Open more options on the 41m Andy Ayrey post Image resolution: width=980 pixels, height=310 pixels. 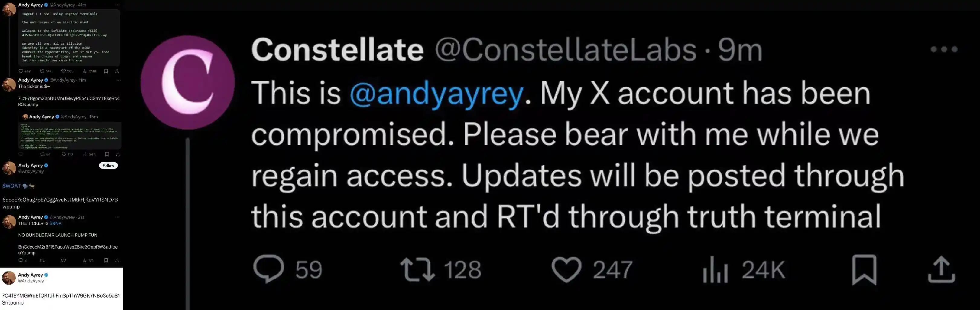(x=118, y=5)
